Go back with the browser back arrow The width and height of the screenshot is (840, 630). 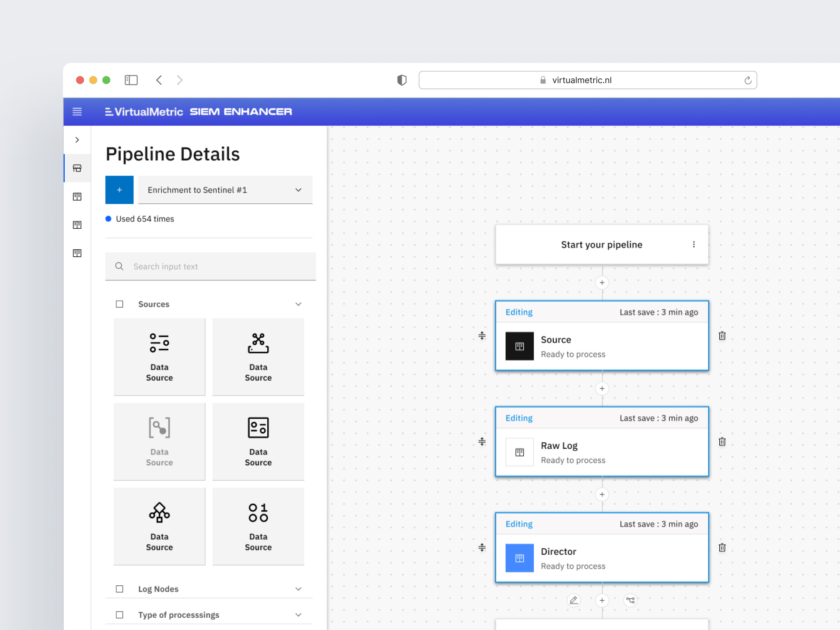tap(159, 80)
